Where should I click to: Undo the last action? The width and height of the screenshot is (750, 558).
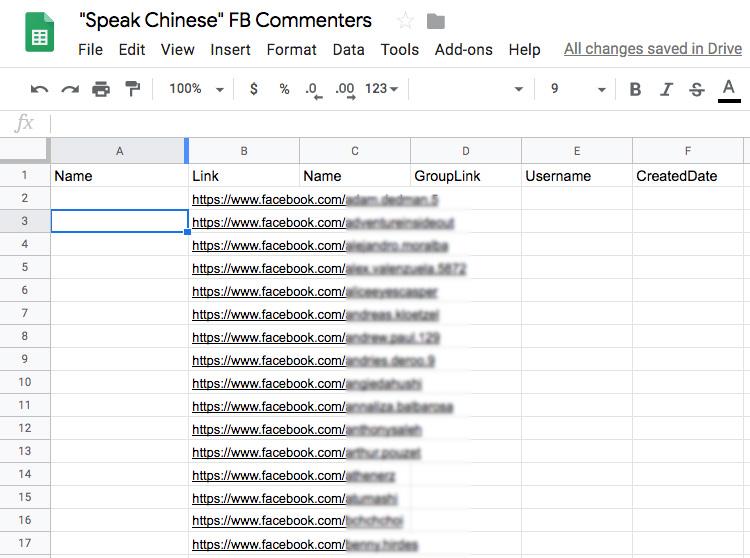(x=39, y=89)
